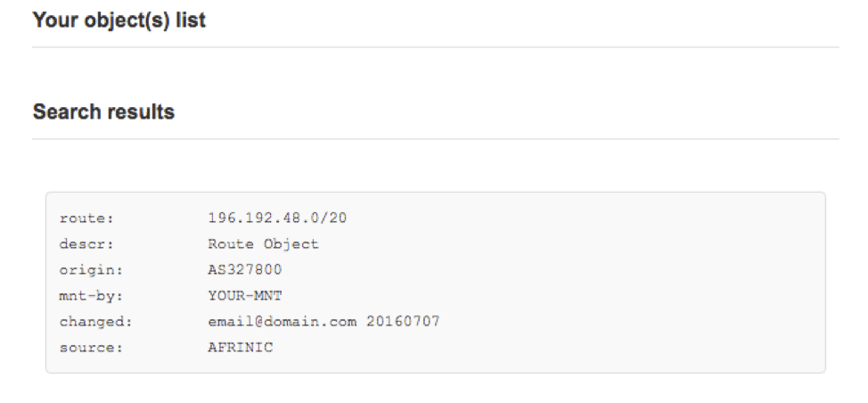This screenshot has height=403, width=868.
Task: Click the 'origin:' field label
Action: point(91,270)
